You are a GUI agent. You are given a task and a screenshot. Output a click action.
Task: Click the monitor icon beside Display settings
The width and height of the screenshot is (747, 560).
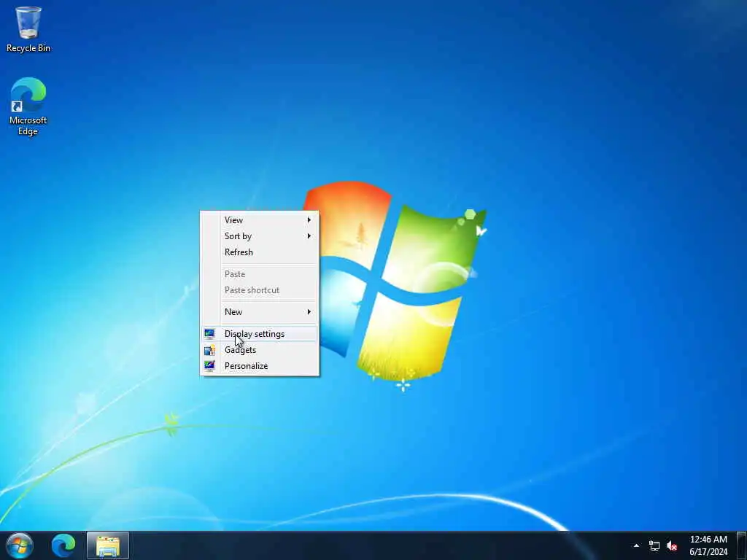(209, 334)
